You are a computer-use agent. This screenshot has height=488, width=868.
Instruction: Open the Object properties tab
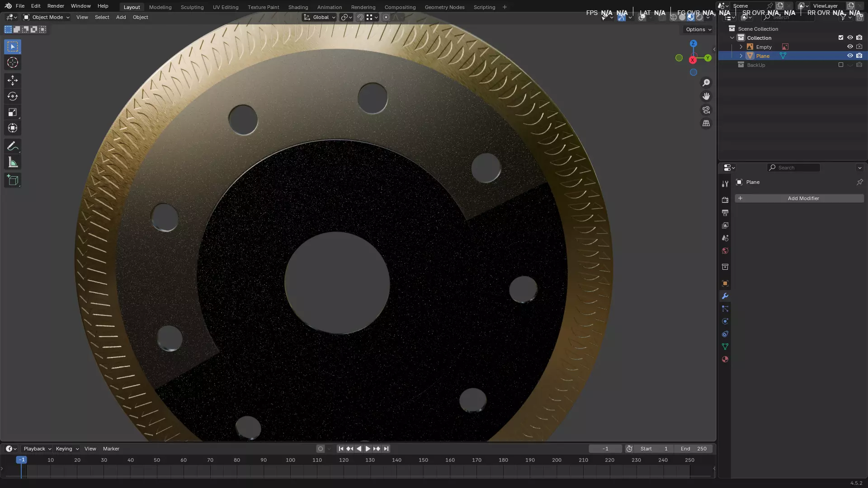(x=725, y=283)
